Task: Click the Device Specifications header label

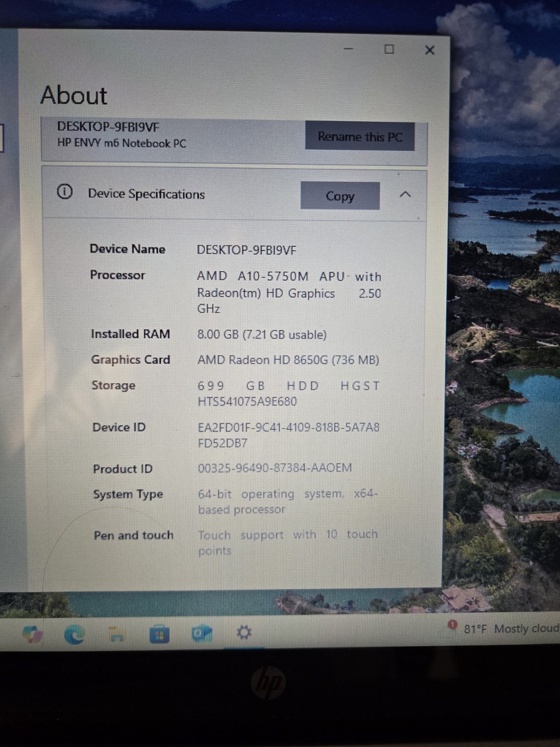Action: click(146, 194)
